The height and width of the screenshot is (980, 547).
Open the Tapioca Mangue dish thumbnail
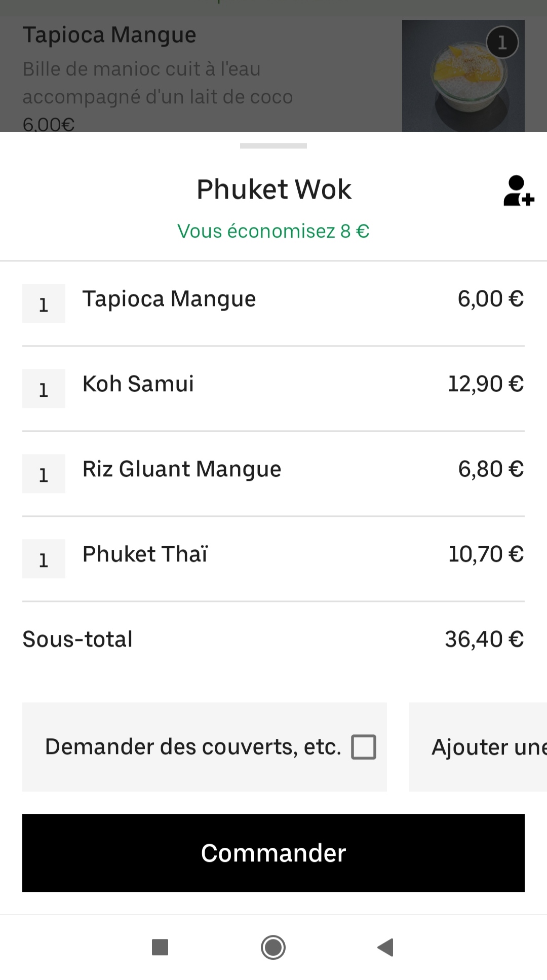click(463, 76)
